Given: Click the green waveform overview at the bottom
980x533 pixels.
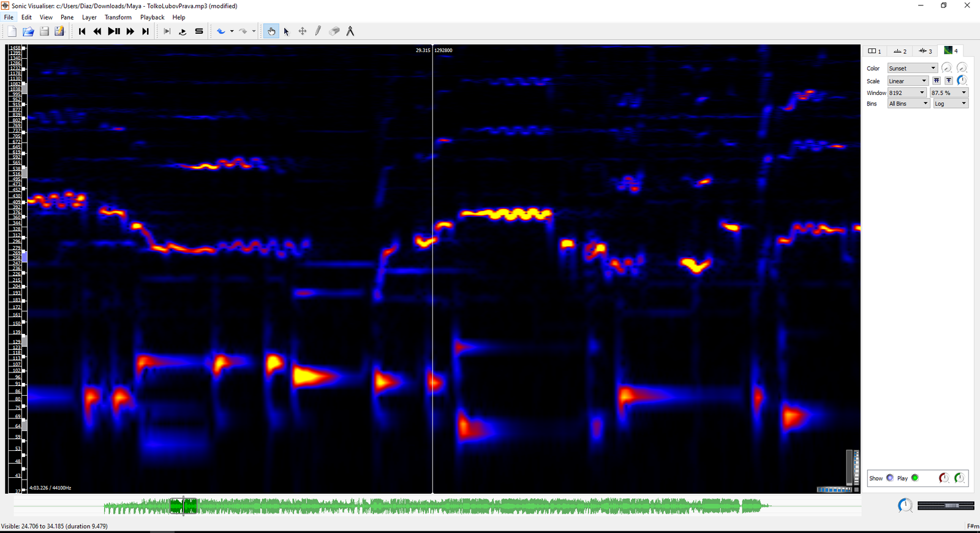Looking at the screenshot, I should tap(437, 506).
